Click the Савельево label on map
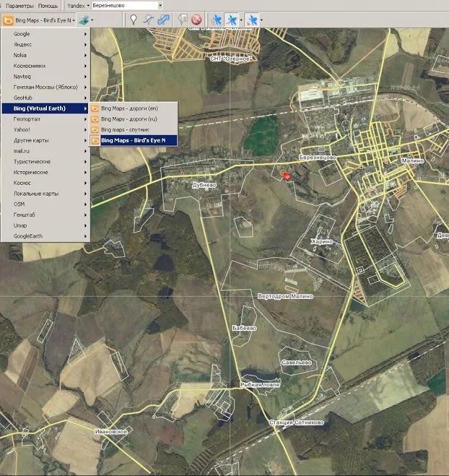449x476 pixels. click(297, 362)
